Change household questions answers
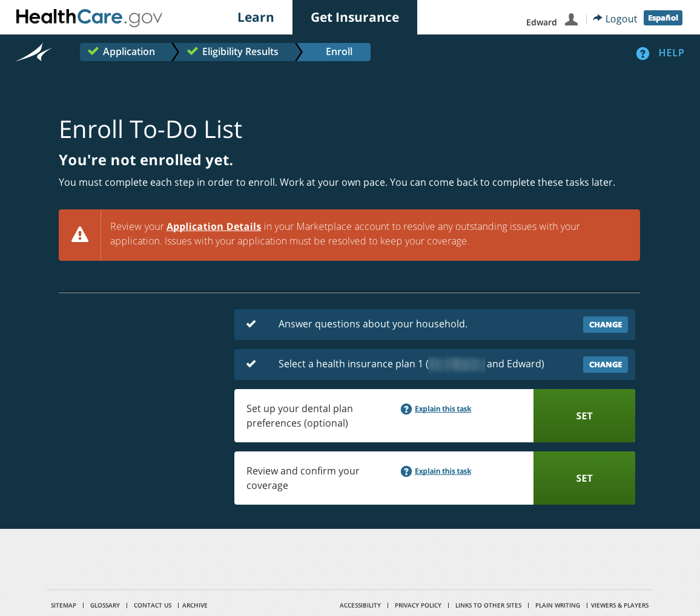Viewport: 700px width, 616px height. 605,325
